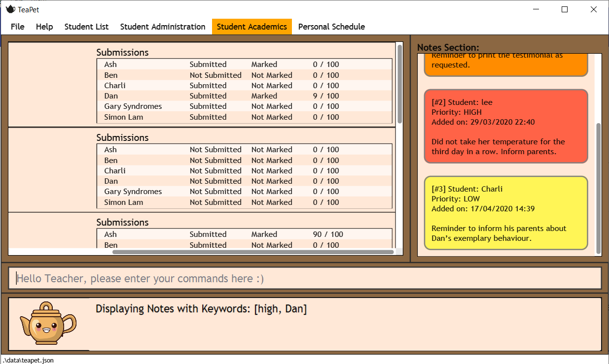The width and height of the screenshot is (609, 364).
Task: Open the File menu
Action: coord(17,27)
